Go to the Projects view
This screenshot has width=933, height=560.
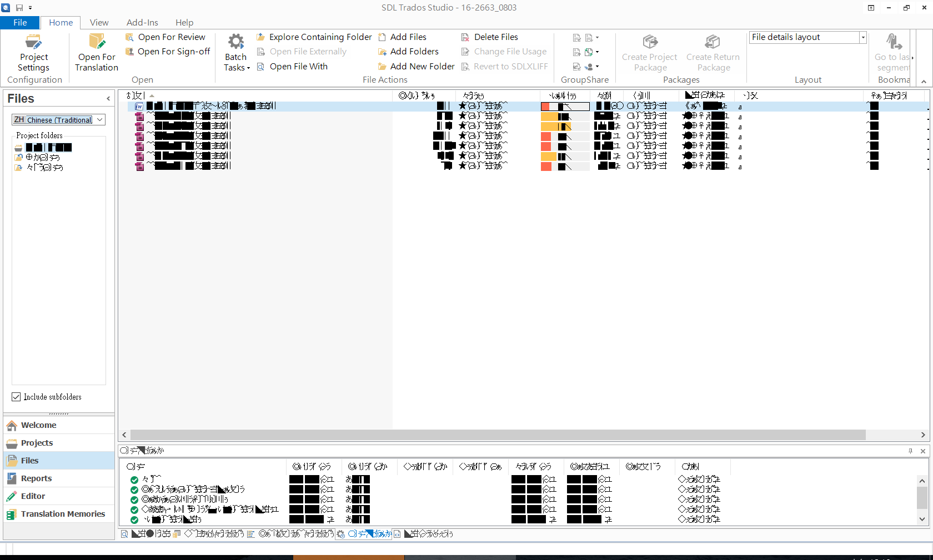tap(59, 443)
